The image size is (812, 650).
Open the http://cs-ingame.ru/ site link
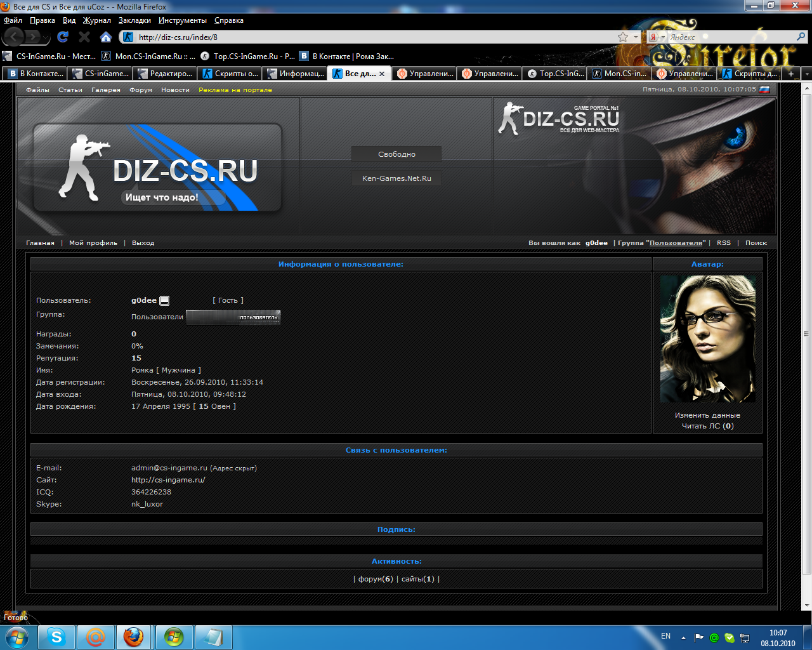pos(168,480)
